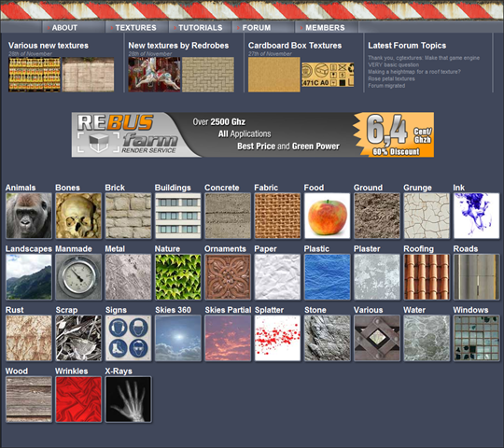Open the plain cardboard texture thumbnail
504x448 pixels.
click(x=274, y=75)
